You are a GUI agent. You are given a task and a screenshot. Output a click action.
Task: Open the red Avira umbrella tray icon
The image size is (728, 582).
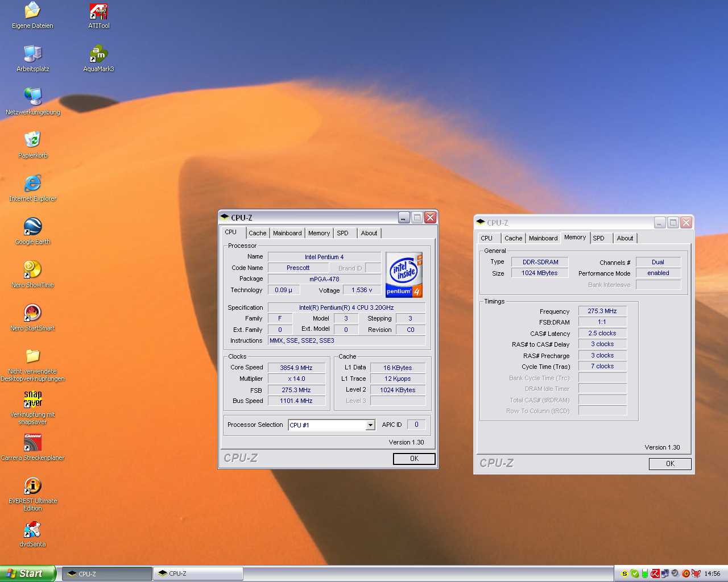point(655,573)
